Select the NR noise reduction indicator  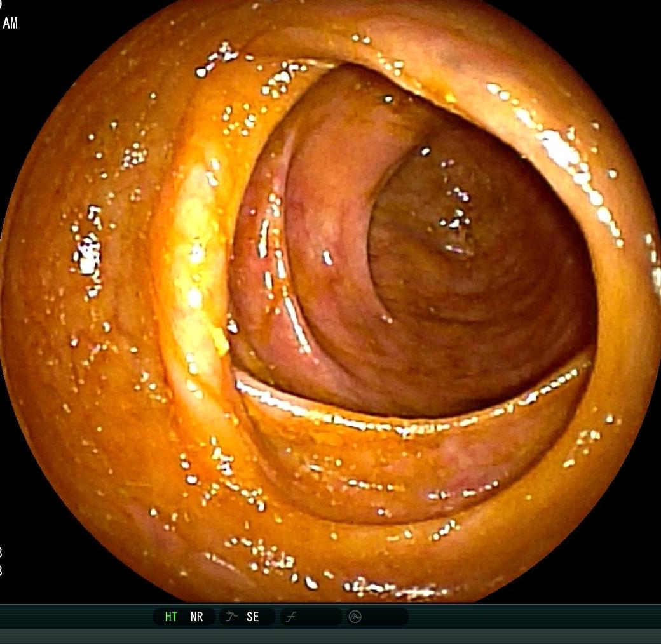196,617
